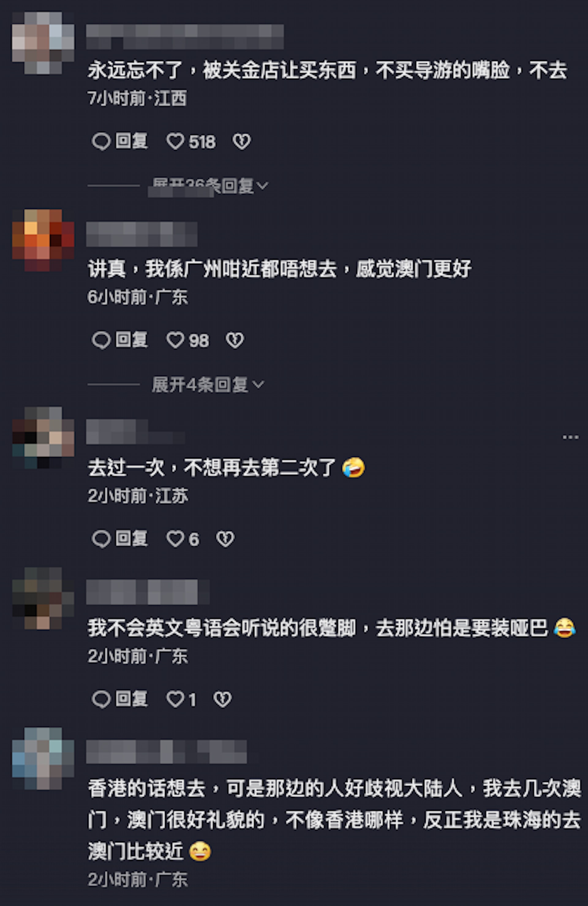
Task: Reply to the 讲真 Guangdong comment
Action: click(x=120, y=340)
